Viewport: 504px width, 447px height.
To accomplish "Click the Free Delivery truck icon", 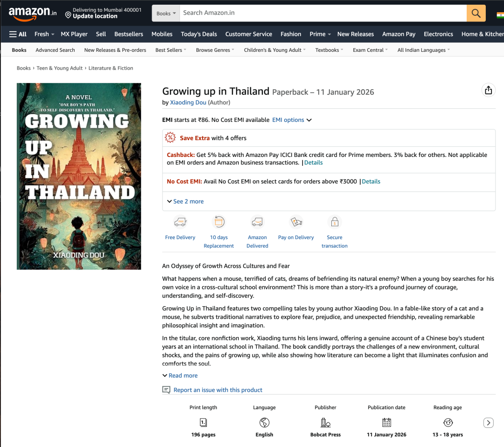I will (x=180, y=222).
